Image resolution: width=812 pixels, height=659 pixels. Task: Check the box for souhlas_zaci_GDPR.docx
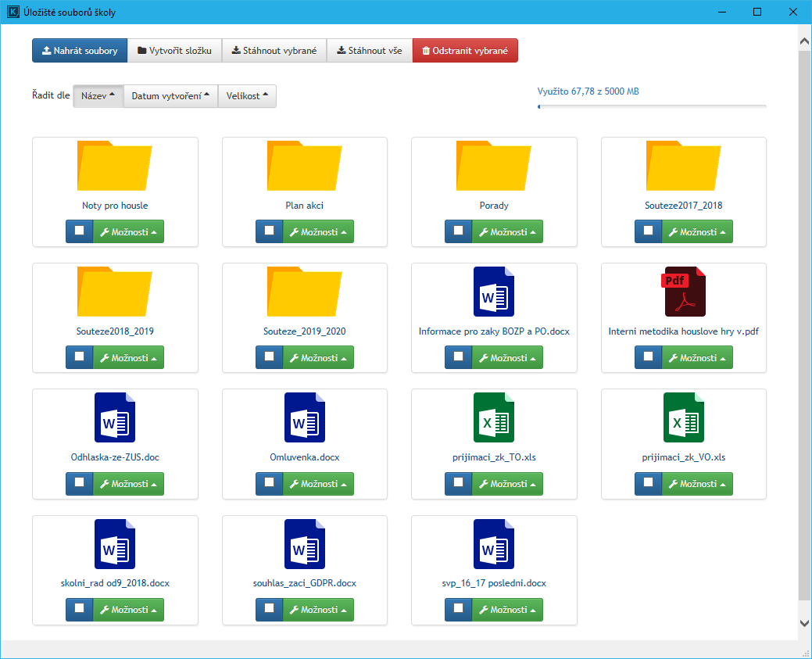[269, 609]
